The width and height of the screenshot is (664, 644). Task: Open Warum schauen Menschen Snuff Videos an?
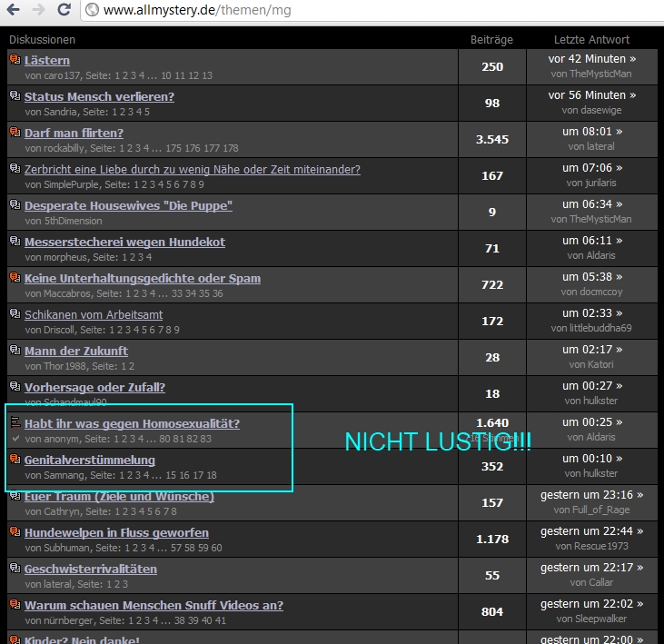pos(154,606)
